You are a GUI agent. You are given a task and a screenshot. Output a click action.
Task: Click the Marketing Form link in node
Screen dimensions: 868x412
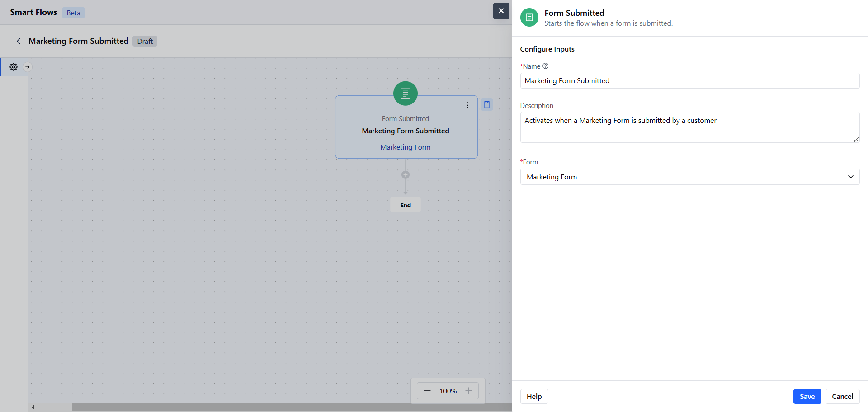(x=406, y=147)
